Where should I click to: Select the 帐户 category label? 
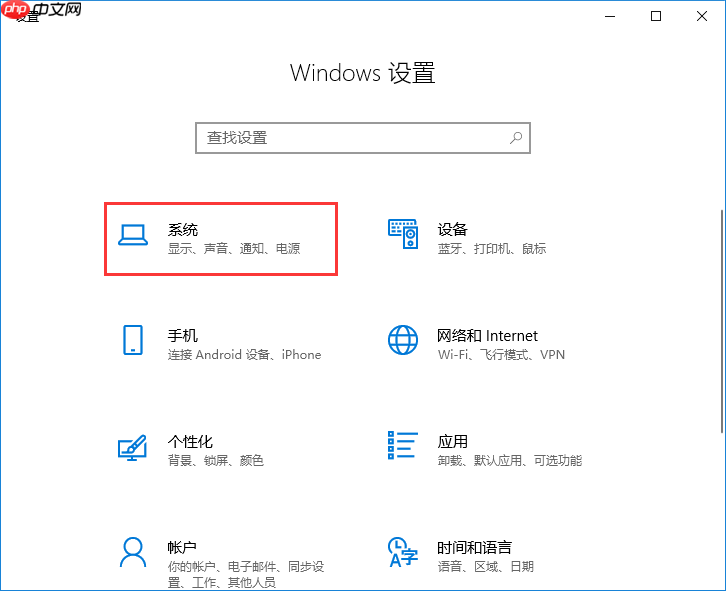click(182, 547)
